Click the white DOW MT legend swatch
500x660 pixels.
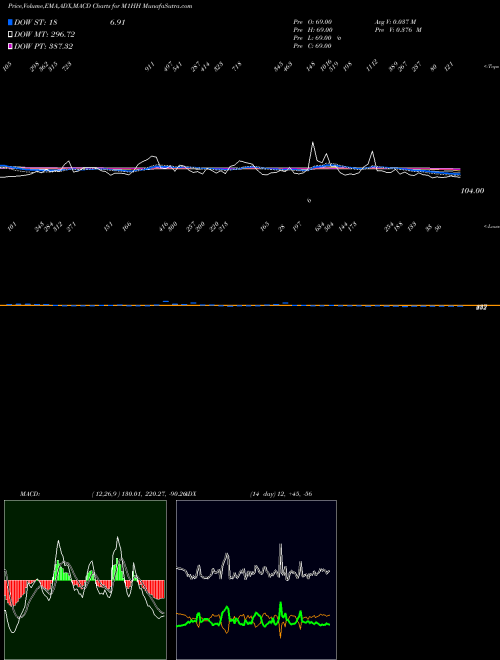(x=11, y=35)
